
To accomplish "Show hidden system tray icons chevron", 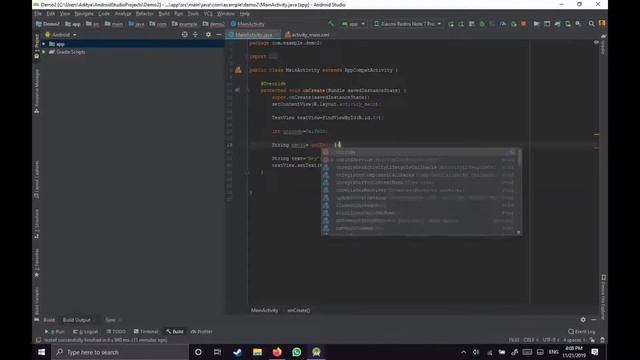I will (x=463, y=352).
